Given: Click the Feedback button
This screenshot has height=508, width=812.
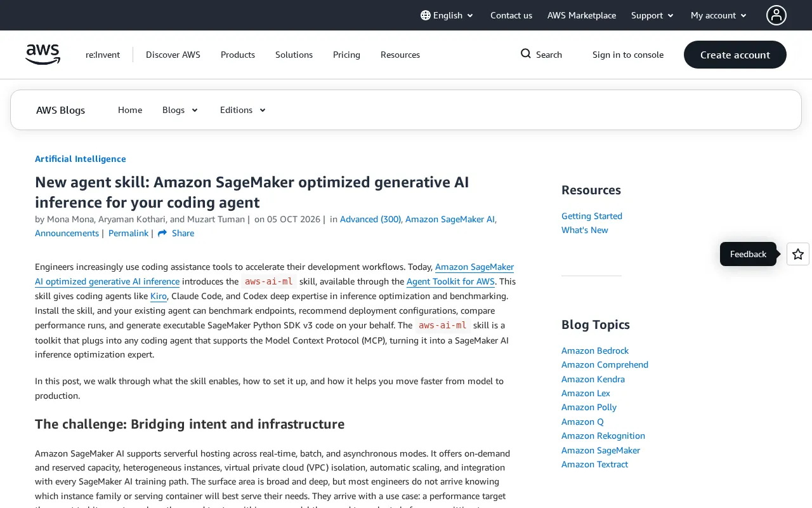Looking at the screenshot, I should [x=748, y=254].
